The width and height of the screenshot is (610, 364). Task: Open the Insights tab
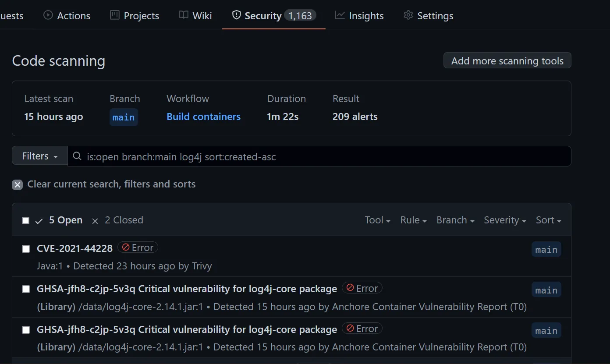(x=359, y=16)
